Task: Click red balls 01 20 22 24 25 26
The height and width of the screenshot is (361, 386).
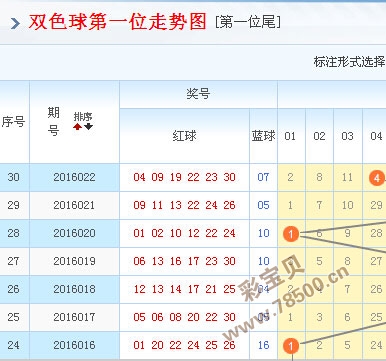Action: [x=185, y=345]
